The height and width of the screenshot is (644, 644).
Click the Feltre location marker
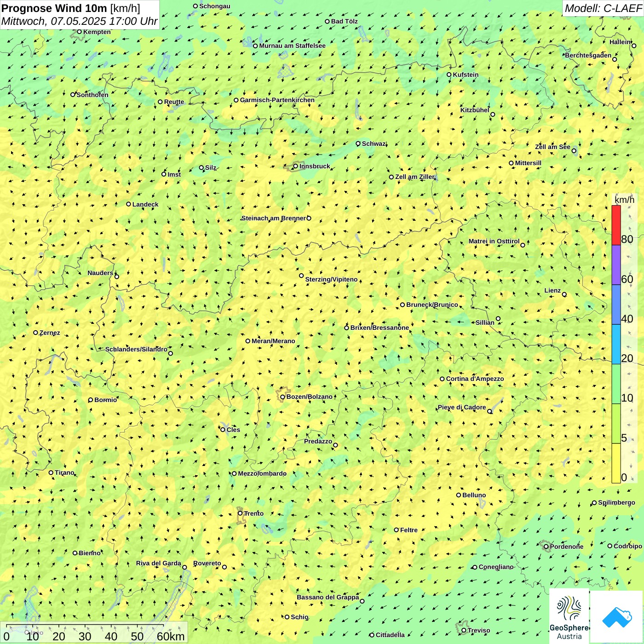pos(396,530)
